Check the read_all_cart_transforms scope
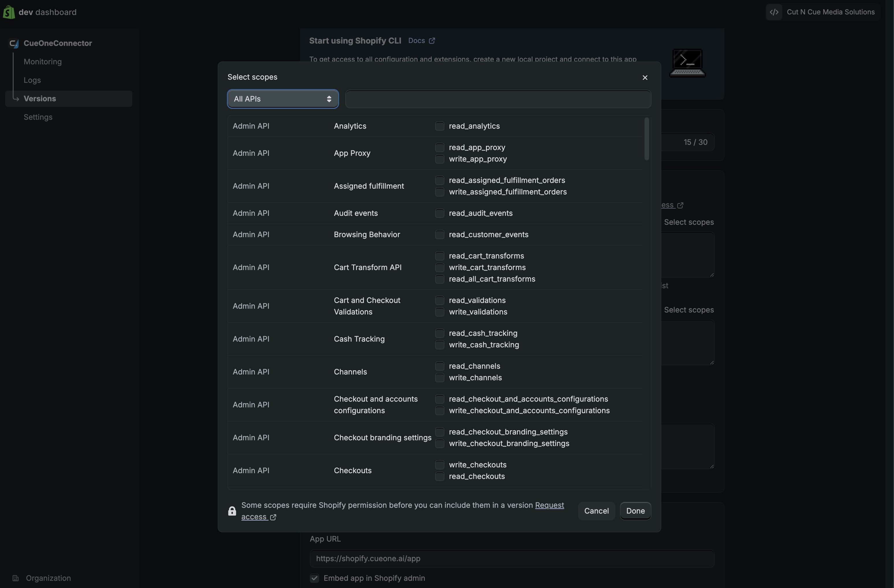The height and width of the screenshot is (588, 894). pyautogui.click(x=439, y=280)
